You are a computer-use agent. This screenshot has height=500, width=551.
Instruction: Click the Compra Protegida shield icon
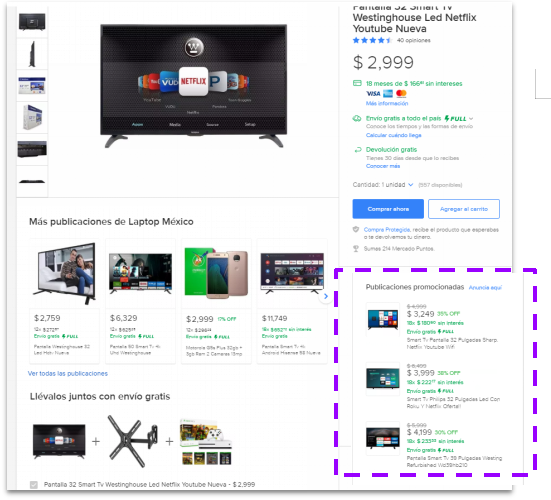356,229
